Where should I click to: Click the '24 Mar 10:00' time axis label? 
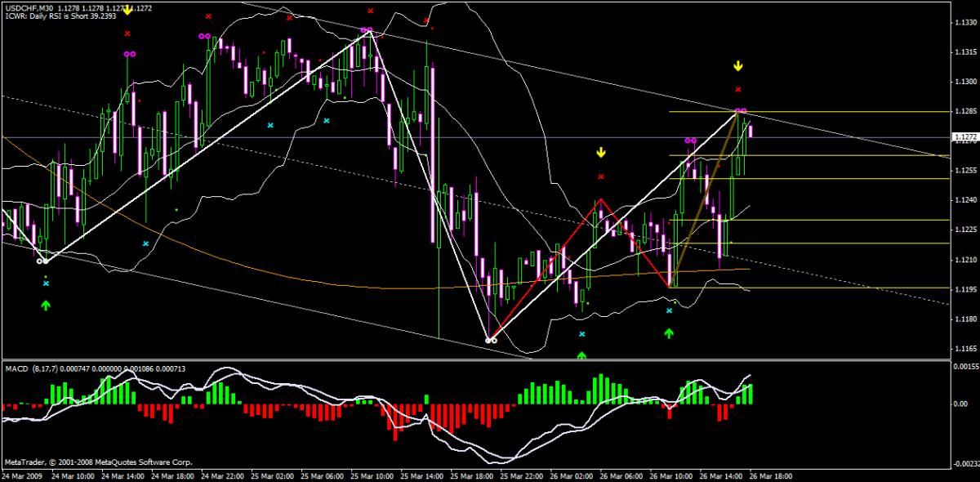point(73,475)
